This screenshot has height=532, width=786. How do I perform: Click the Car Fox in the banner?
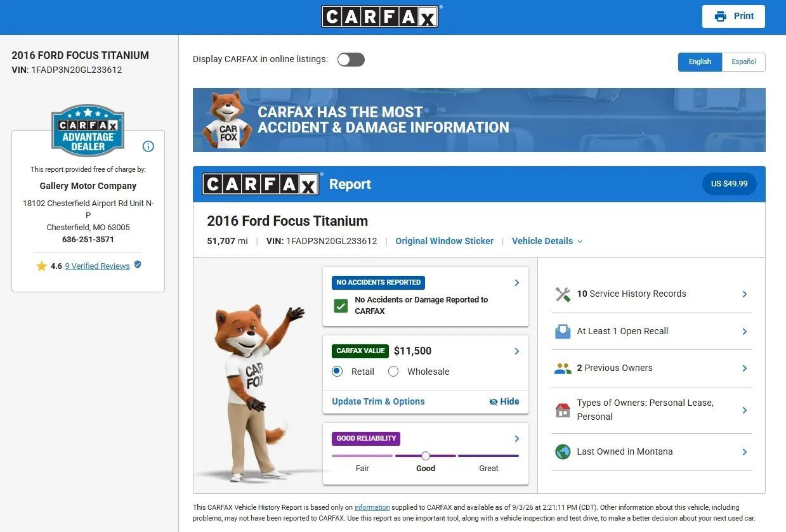coord(227,120)
